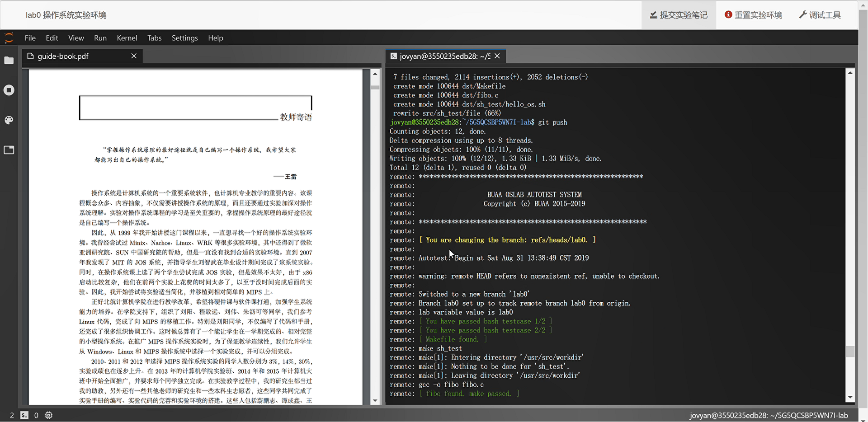Click PDF viewer scroll down arrow

[375, 400]
